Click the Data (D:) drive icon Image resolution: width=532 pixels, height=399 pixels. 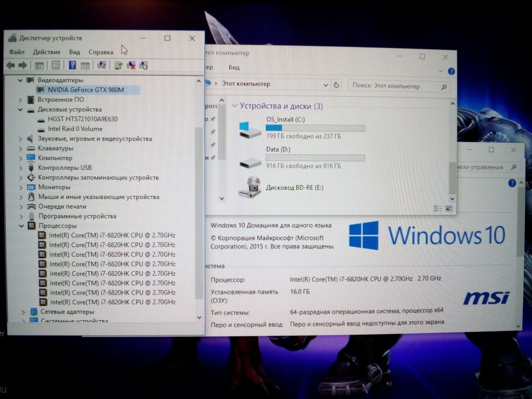(250, 163)
